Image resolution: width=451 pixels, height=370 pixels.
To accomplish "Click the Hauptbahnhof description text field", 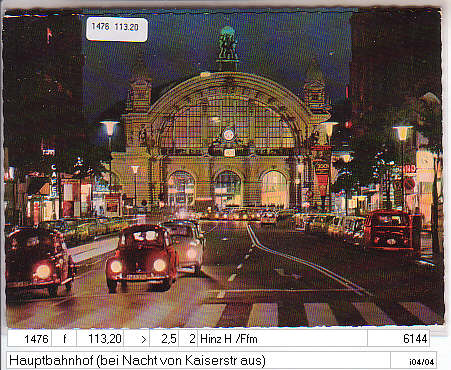I will [x=198, y=360].
